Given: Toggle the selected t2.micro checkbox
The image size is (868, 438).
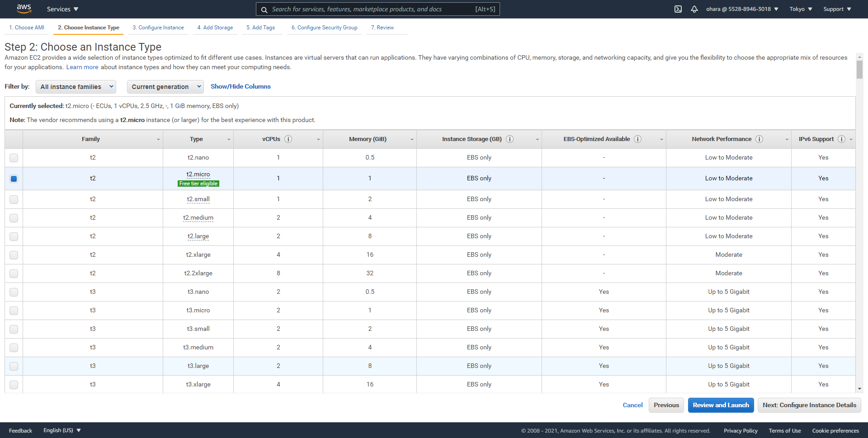Looking at the screenshot, I should click(x=14, y=179).
